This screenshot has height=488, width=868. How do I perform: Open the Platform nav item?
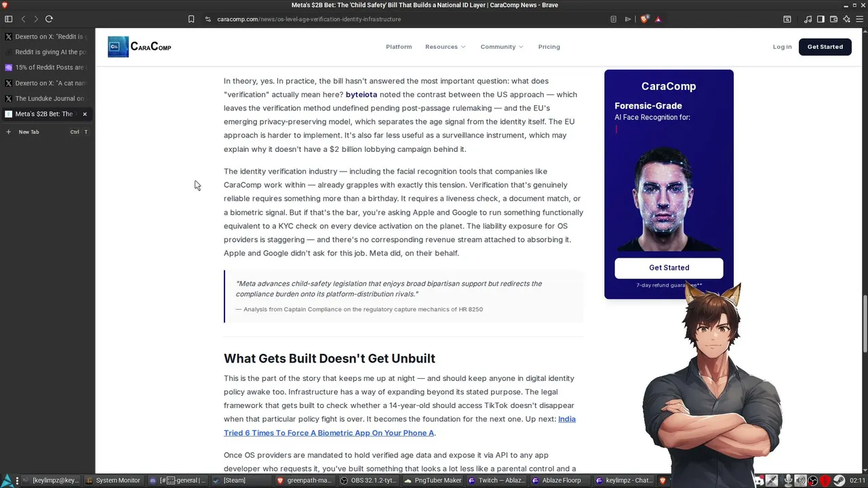(399, 47)
